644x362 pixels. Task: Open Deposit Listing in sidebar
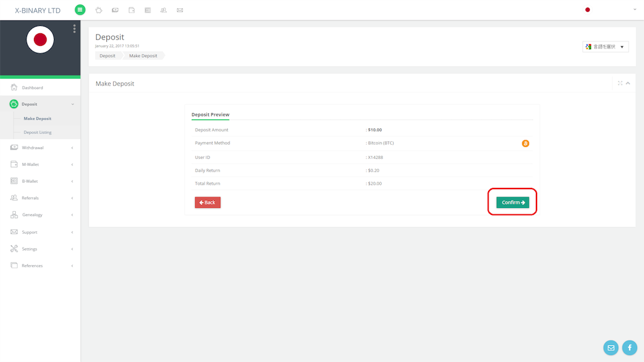click(x=37, y=132)
